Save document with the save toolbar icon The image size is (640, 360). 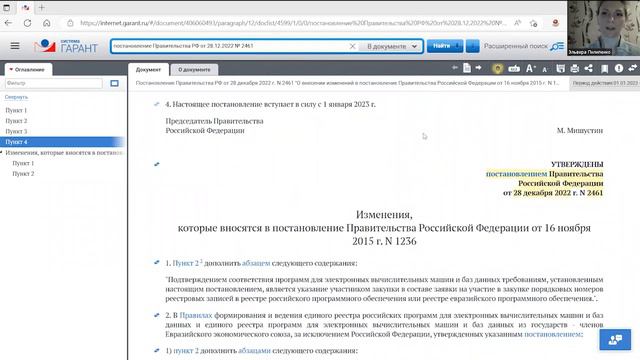(x=560, y=69)
